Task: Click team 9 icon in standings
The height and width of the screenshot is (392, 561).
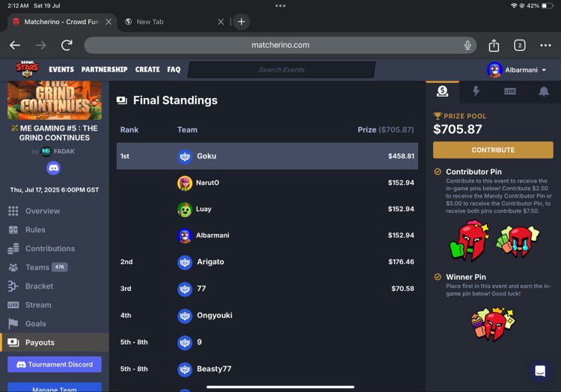Action: (185, 343)
